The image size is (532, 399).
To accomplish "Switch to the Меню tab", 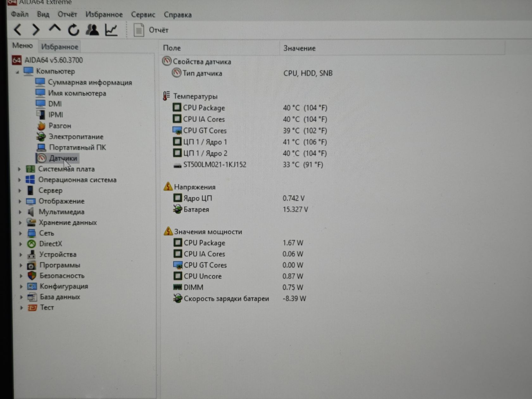I will click(22, 46).
